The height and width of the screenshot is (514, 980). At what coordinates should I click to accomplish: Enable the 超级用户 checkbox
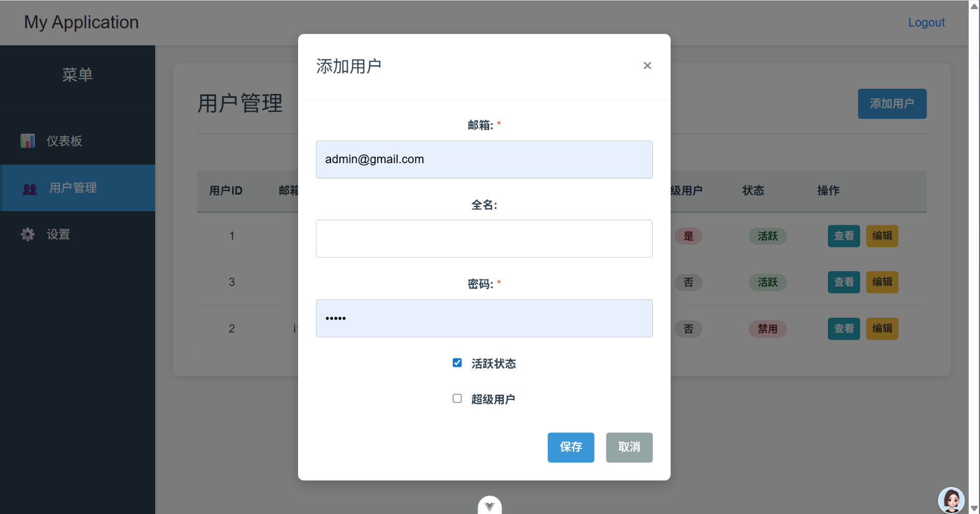[457, 399]
